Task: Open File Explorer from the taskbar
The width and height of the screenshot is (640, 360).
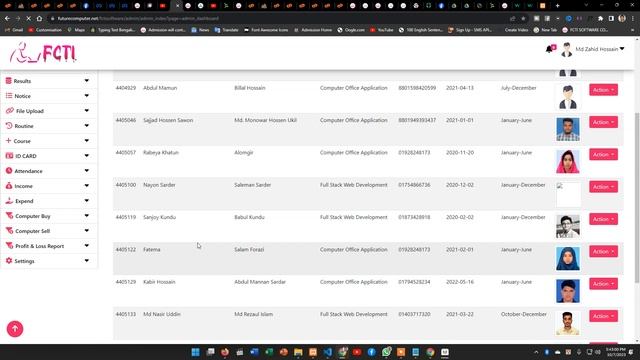Action: tap(298, 352)
